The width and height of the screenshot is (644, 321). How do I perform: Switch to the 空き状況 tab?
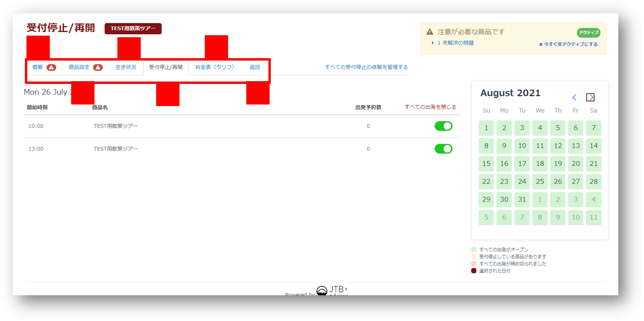pyautogui.click(x=126, y=67)
